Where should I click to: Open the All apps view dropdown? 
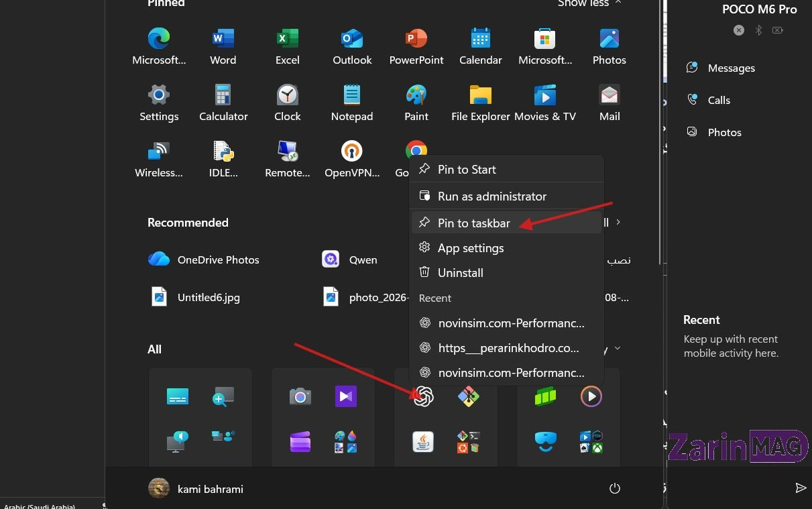coord(618,349)
